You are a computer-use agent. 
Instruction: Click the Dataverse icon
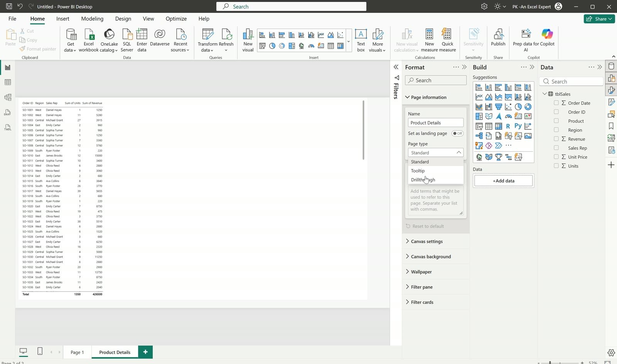pos(160,37)
